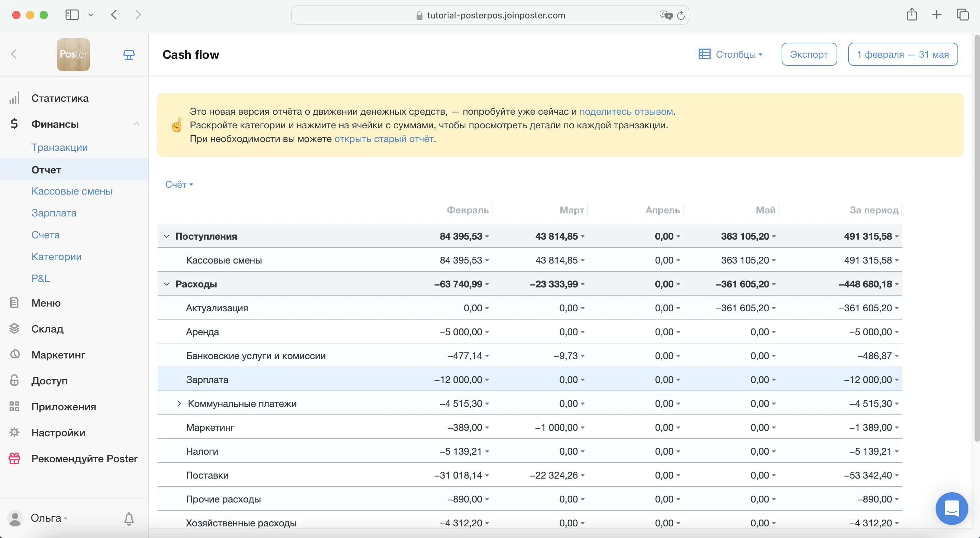The height and width of the screenshot is (538, 980).
Task: Open the support chat bubble
Action: 951,508
